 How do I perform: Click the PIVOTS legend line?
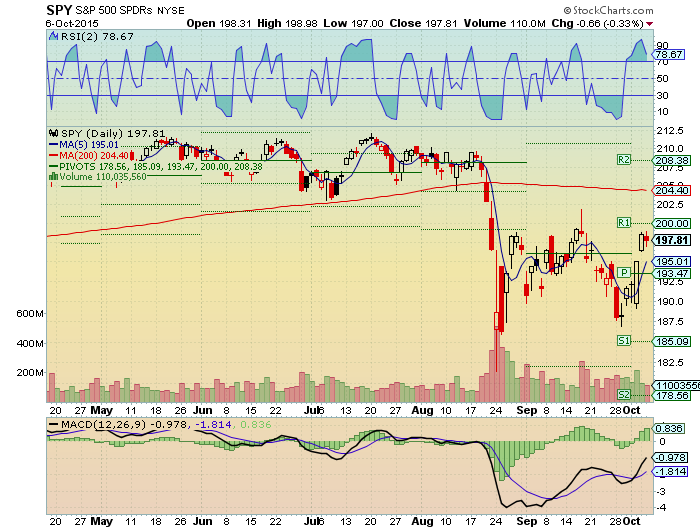pos(156,166)
